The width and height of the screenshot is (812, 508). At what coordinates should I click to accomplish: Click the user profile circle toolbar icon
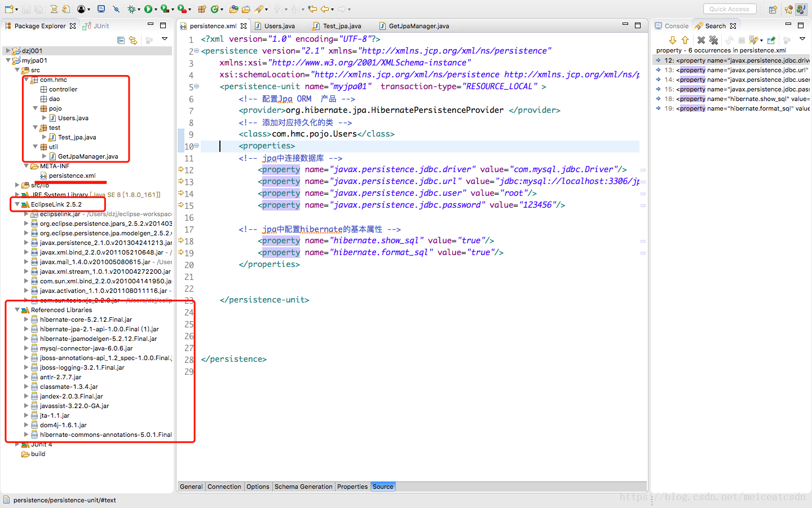tap(81, 9)
